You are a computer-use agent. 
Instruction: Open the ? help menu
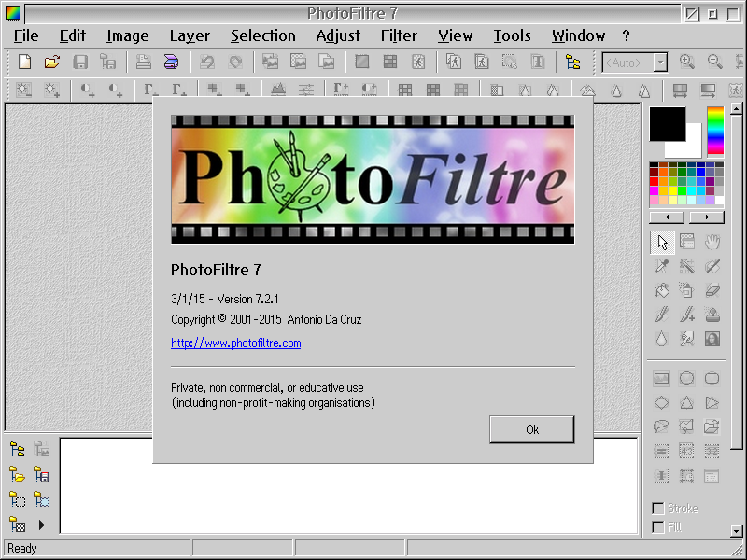coord(626,35)
